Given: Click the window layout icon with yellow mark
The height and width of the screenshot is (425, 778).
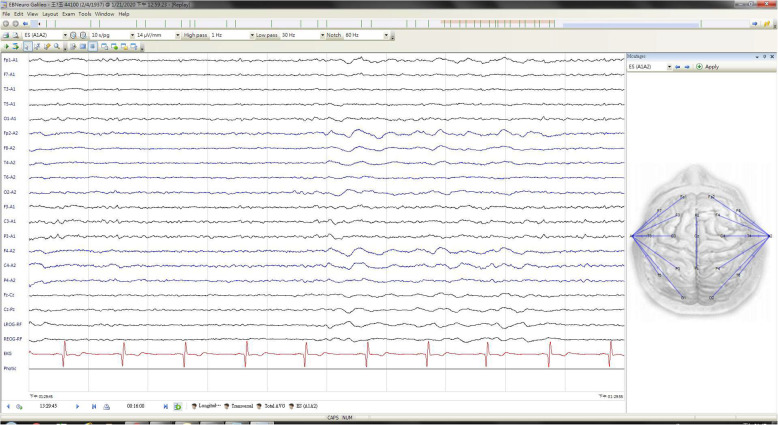Looking at the screenshot, I should tap(124, 47).
